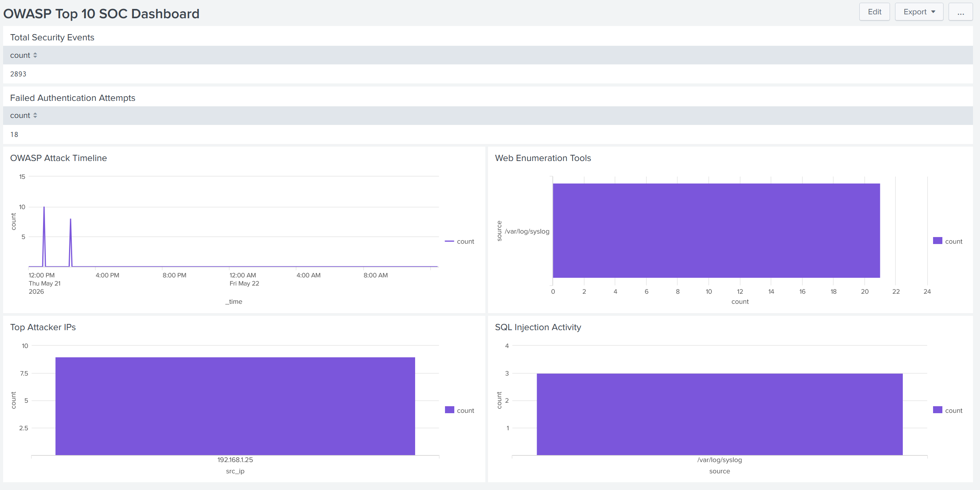Click /var/log/syslog label in SQL Injection Activity

tap(720, 460)
